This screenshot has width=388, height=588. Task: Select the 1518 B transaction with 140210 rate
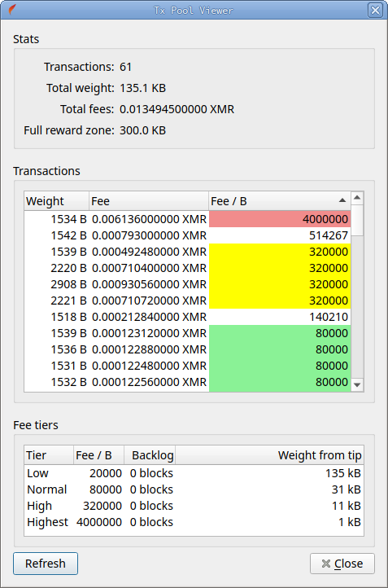(x=188, y=317)
